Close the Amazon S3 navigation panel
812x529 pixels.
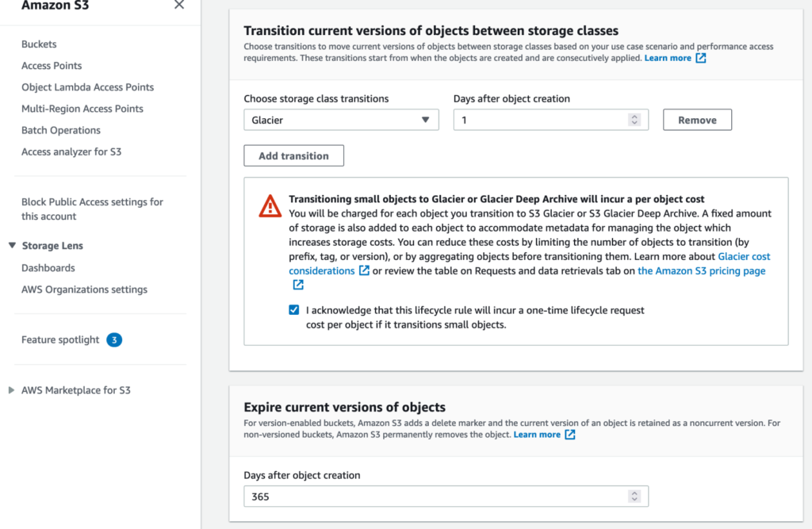click(x=179, y=6)
